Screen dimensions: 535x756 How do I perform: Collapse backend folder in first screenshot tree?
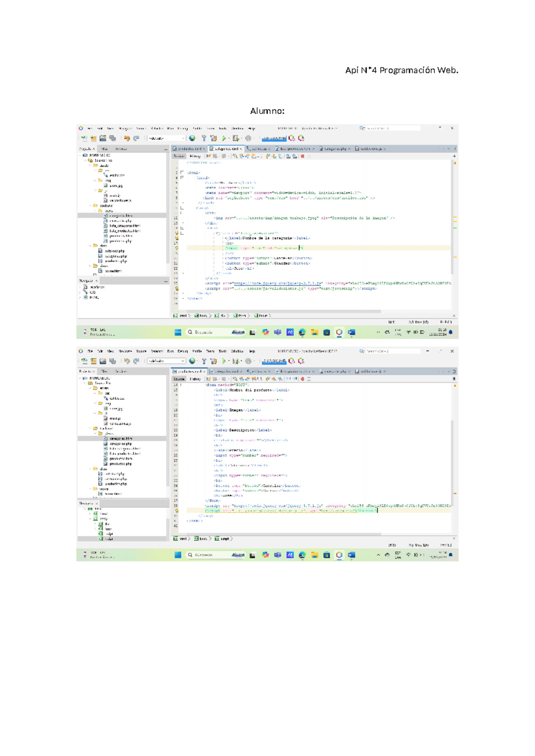(x=91, y=206)
